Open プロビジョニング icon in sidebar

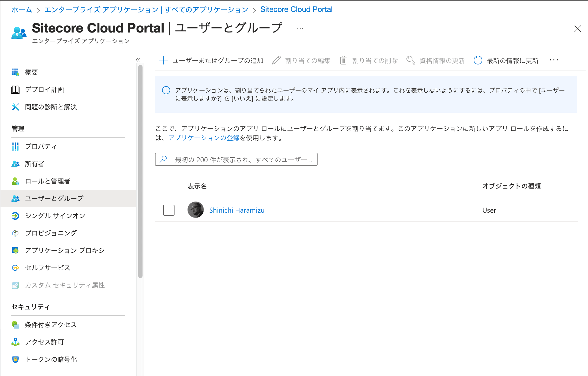[15, 233]
